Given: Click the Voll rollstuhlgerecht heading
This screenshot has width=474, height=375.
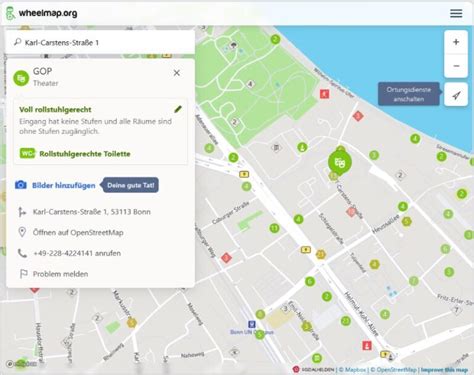Looking at the screenshot, I should 55,109.
